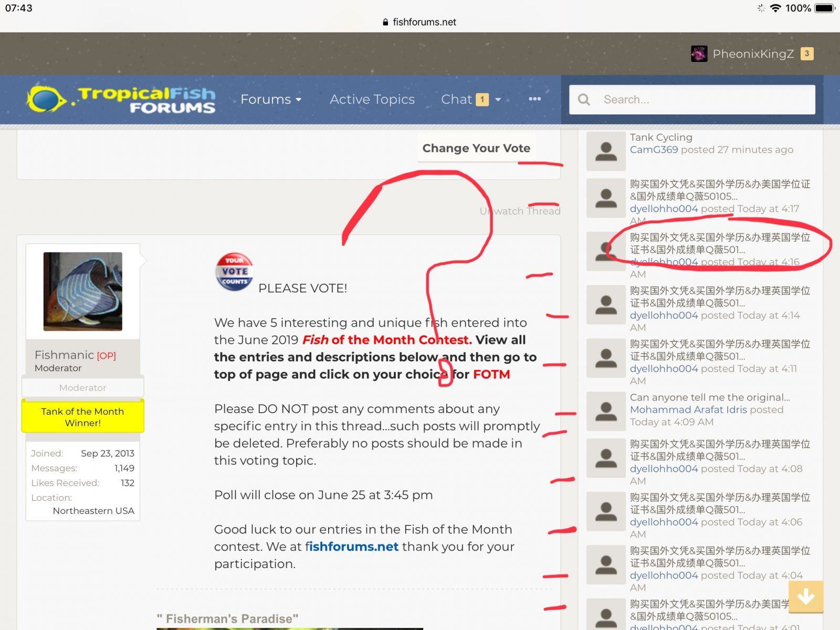The width and height of the screenshot is (840, 630).
Task: Click the search magnifier icon
Action: pyautogui.click(x=584, y=99)
